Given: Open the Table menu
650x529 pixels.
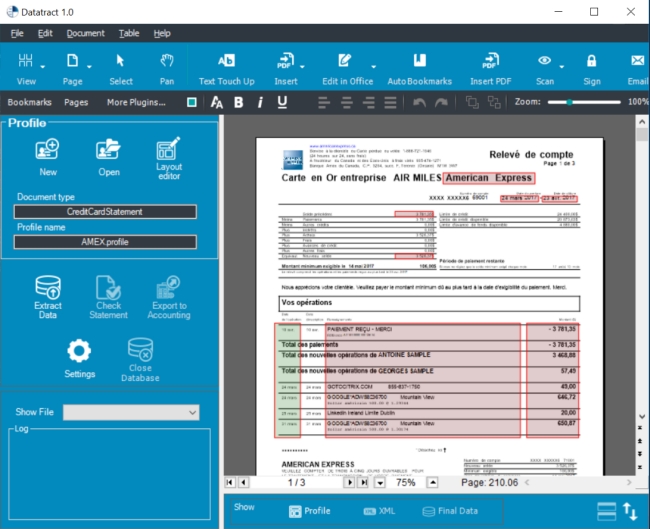Looking at the screenshot, I should tap(129, 33).
